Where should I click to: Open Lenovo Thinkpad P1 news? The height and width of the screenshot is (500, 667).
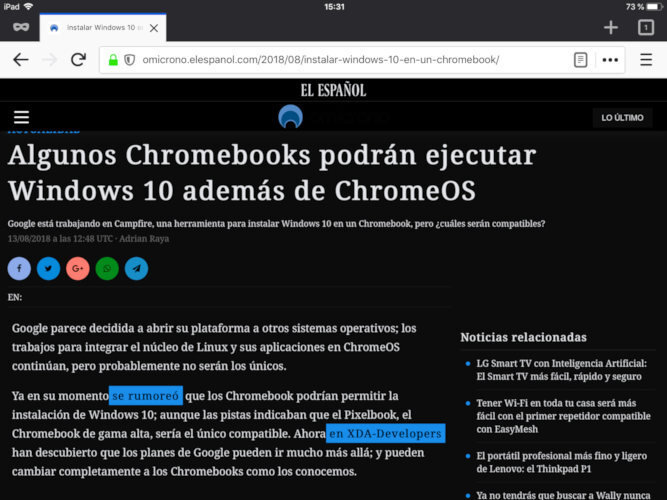562,462
